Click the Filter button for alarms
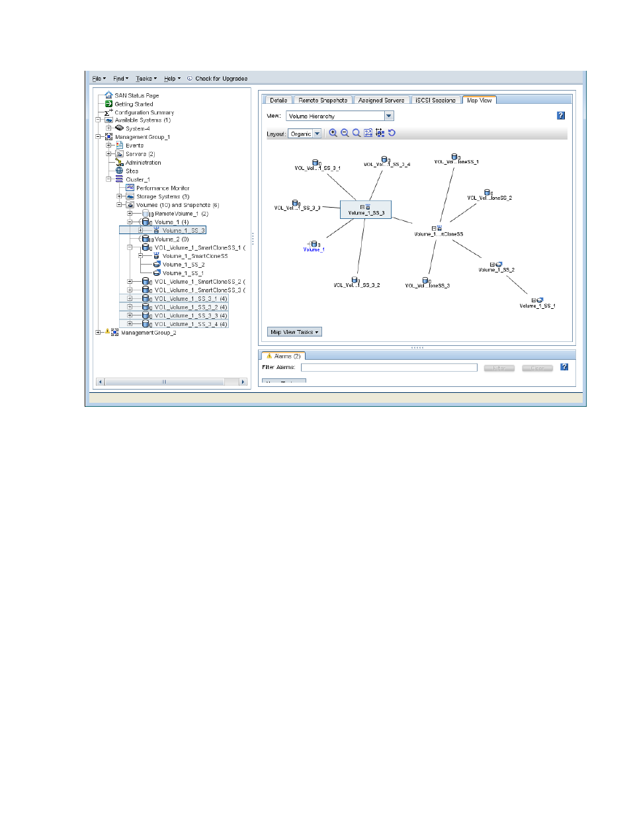631x840 pixels. tap(499, 368)
